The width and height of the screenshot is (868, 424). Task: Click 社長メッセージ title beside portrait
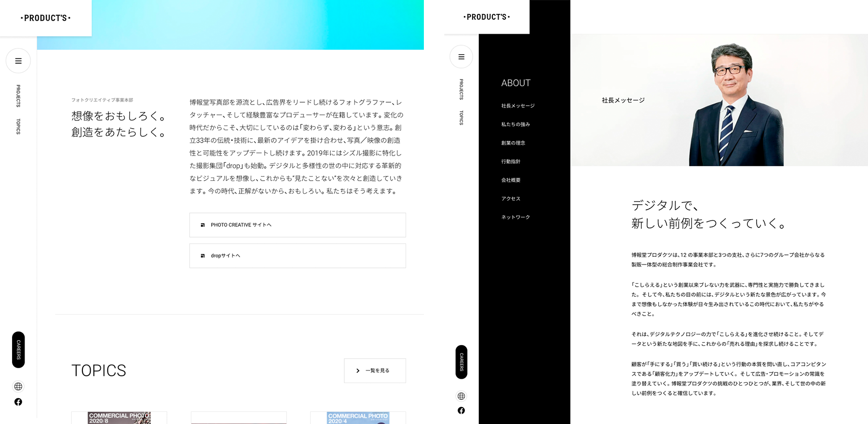click(x=623, y=100)
